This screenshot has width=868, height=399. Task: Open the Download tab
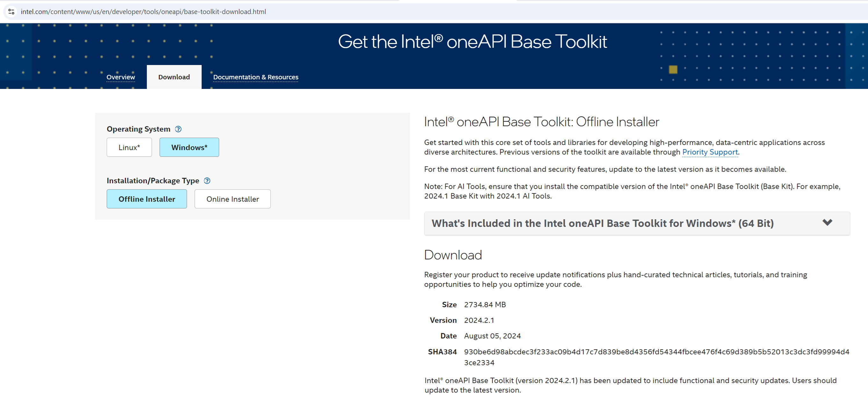[x=174, y=77]
